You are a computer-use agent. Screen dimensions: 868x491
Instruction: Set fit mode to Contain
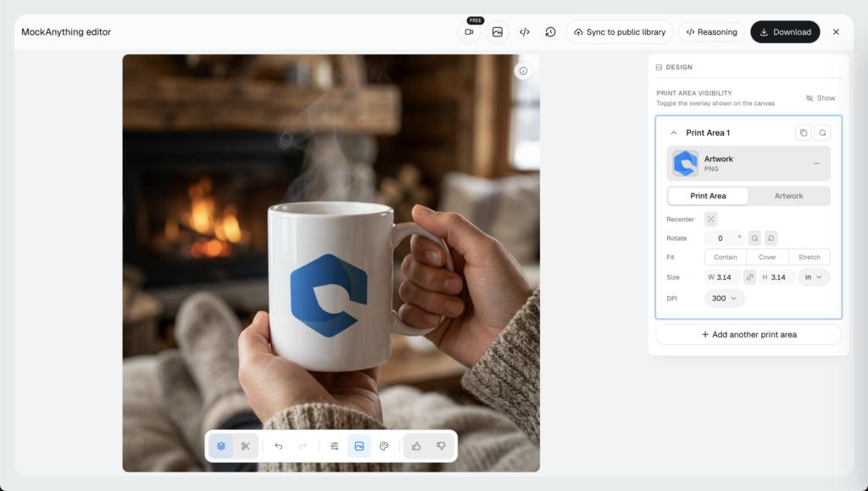click(726, 257)
